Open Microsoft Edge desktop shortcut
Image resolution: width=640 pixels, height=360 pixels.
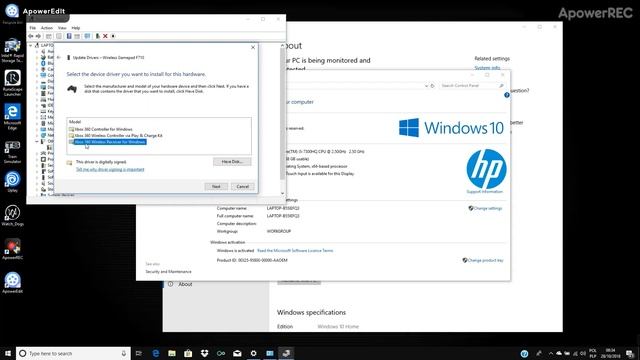tap(12, 117)
